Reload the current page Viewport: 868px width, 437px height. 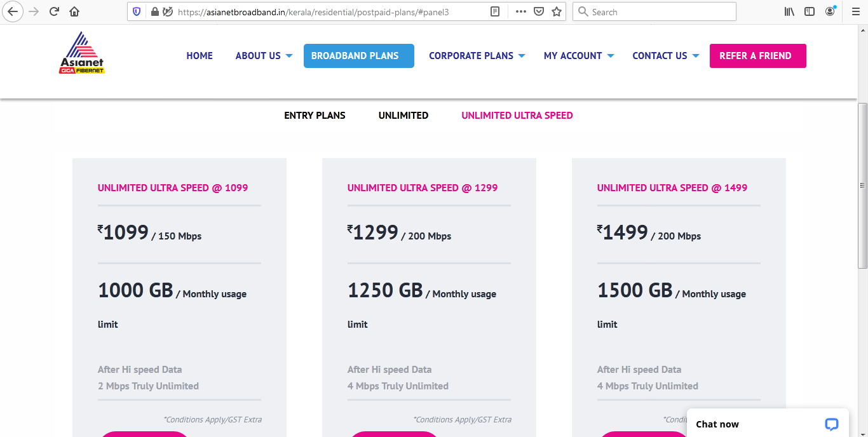[54, 11]
